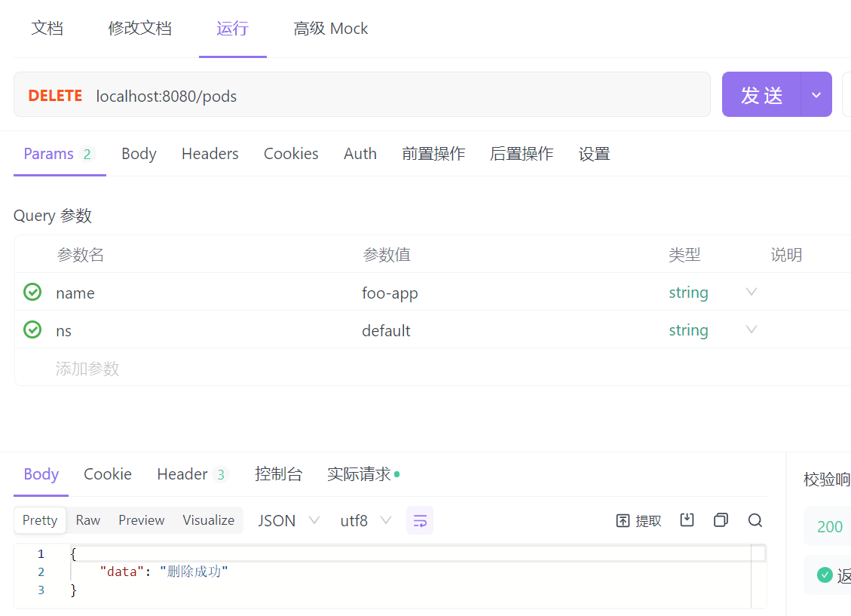Viewport: 851px width, 616px height.
Task: Download the response body via save icon
Action: tap(687, 520)
